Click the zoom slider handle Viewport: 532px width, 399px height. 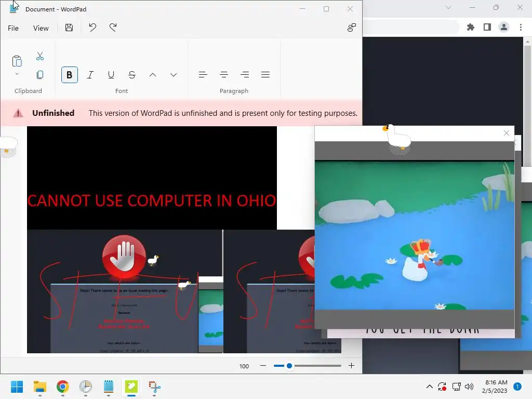(x=289, y=366)
